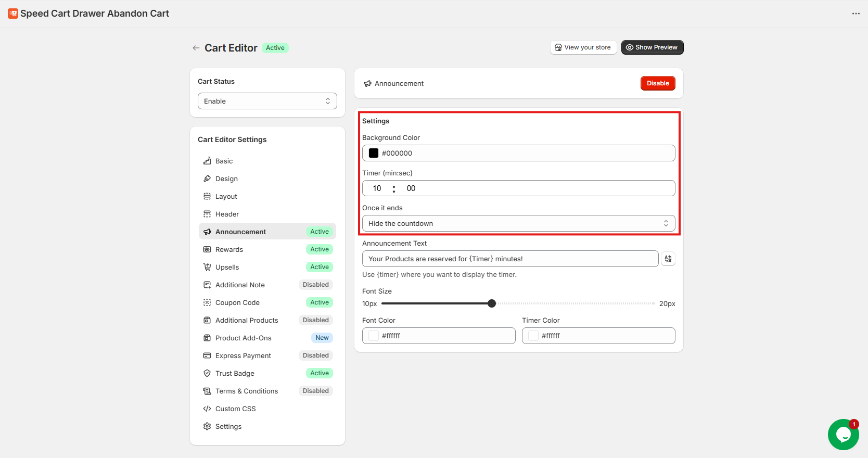Screen dimensions: 868x458
Task: Click the Font Size slider handle
Action: tap(492, 303)
